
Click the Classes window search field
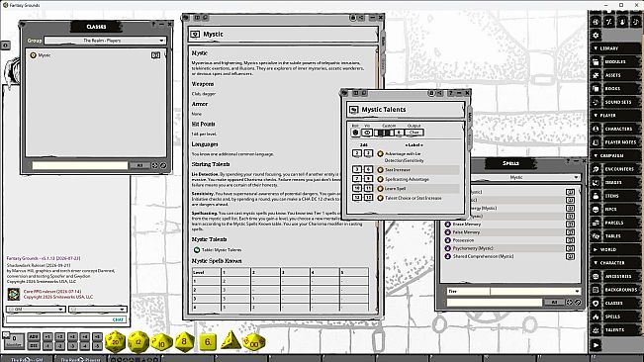click(80, 165)
